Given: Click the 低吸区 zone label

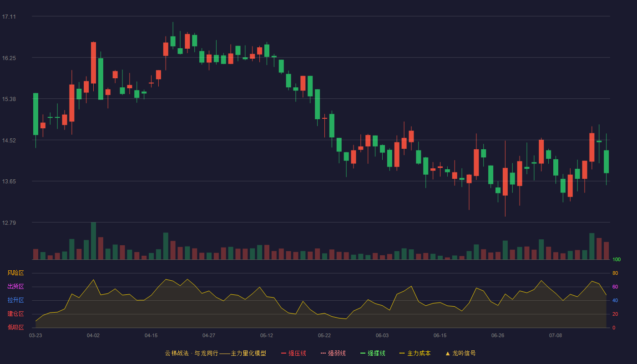Looking at the screenshot, I should pyautogui.click(x=15, y=327).
